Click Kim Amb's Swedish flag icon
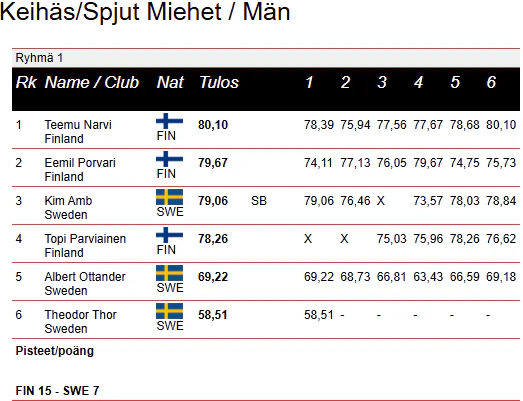This screenshot has height=401, width=523. (x=169, y=197)
